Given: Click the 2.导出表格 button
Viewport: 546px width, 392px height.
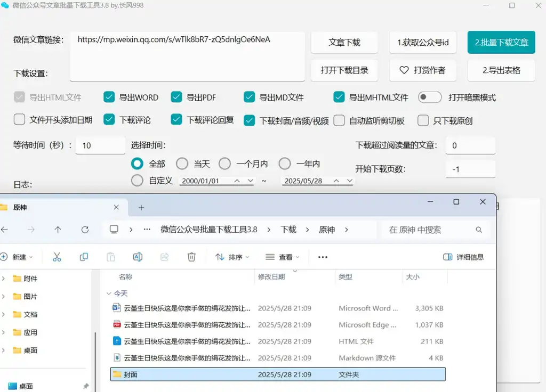Looking at the screenshot, I should click(x=501, y=70).
